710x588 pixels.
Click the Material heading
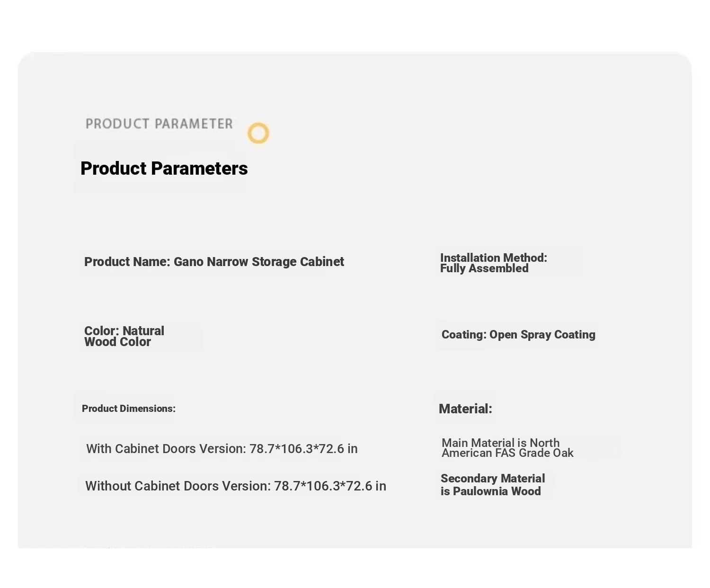click(x=465, y=409)
